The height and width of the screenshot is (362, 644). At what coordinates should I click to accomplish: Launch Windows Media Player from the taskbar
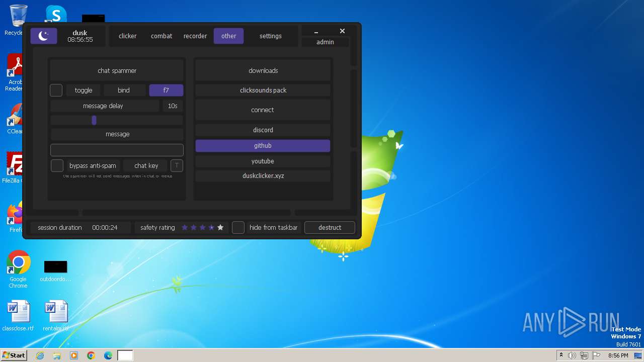tap(74, 355)
